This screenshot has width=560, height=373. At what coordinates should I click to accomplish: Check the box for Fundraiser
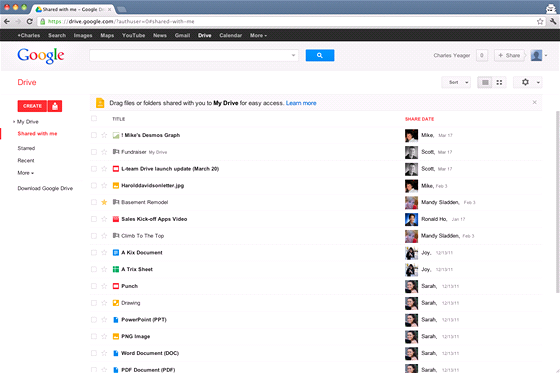[94, 152]
